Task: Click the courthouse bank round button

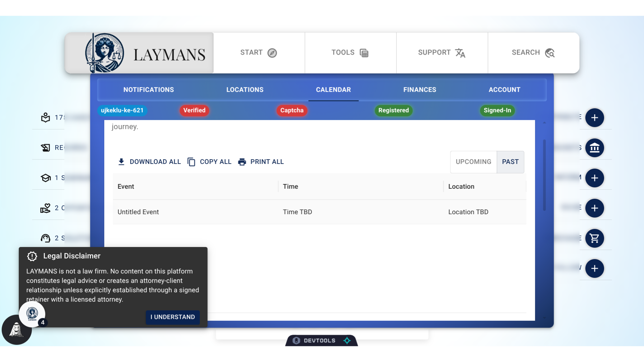Action: [594, 148]
